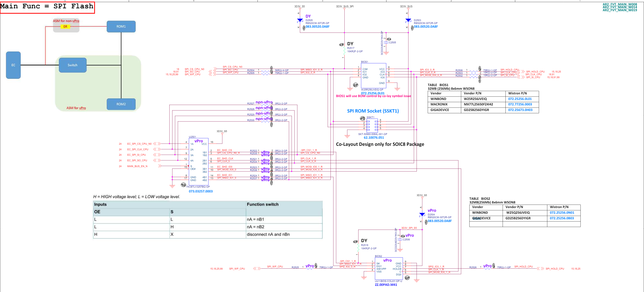Click the 073.03257.0003 part number under U2501
This screenshot has width=644, height=292.
point(200,191)
